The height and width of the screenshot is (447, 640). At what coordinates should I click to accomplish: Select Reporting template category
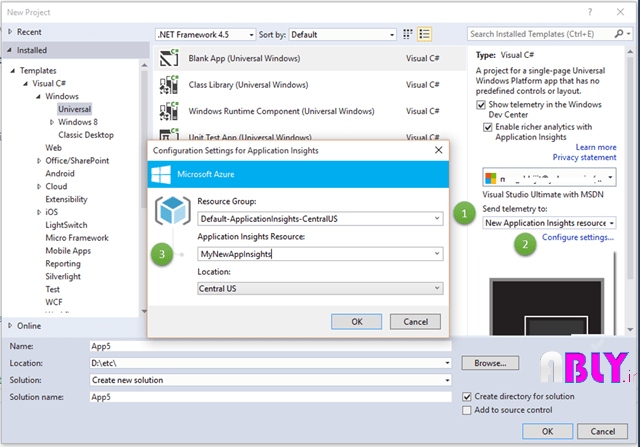point(63,264)
